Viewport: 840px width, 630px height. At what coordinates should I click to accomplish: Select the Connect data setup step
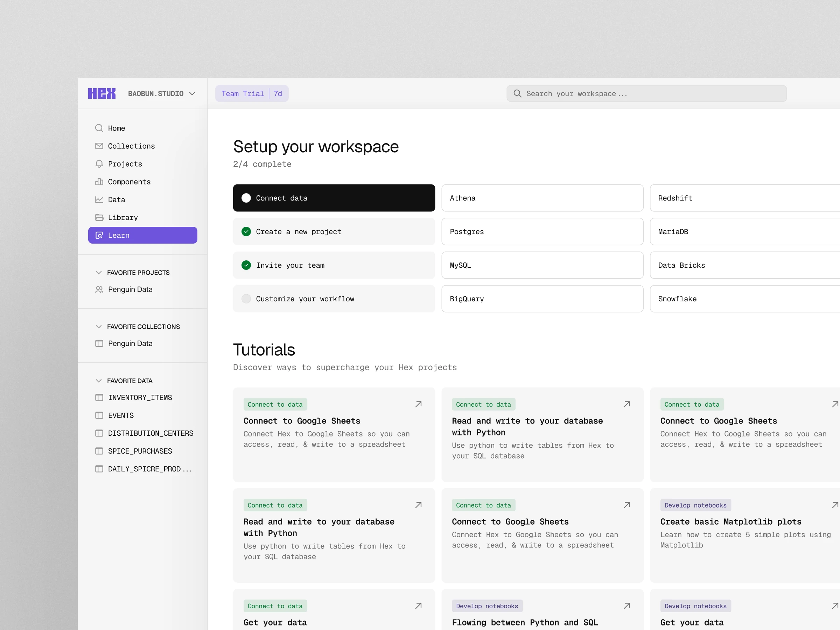pos(334,198)
